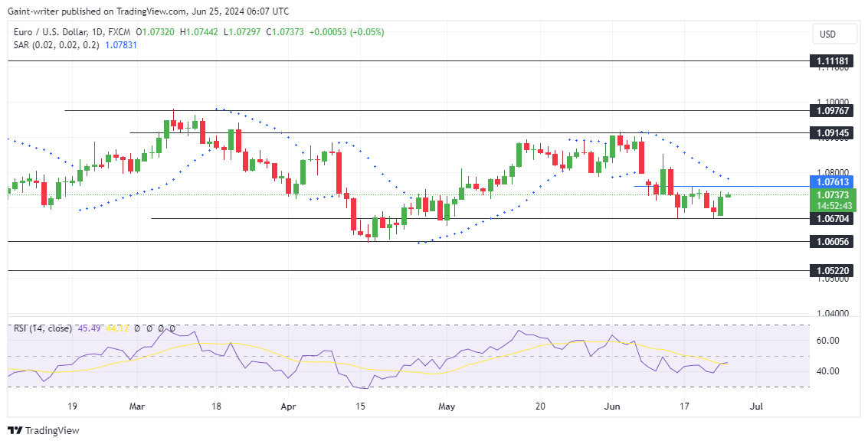The height and width of the screenshot is (444, 868).
Task: Select the 1.06056 price level label
Action: point(831,242)
